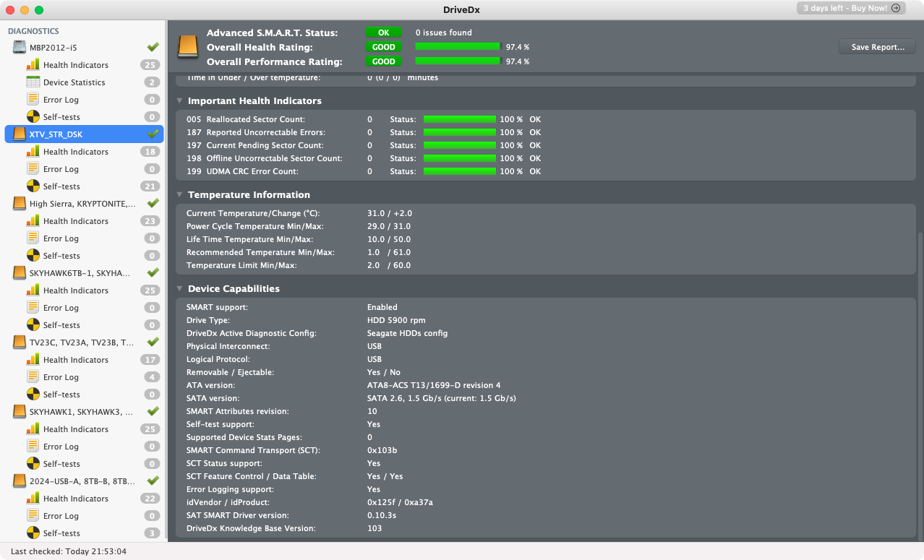Open Self-tests under 2024-USB-A drive
Image resolution: width=924 pixels, height=560 pixels.
point(61,533)
